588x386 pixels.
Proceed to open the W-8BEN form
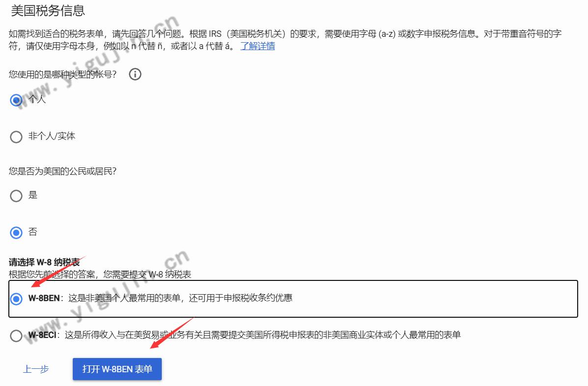click(x=117, y=369)
